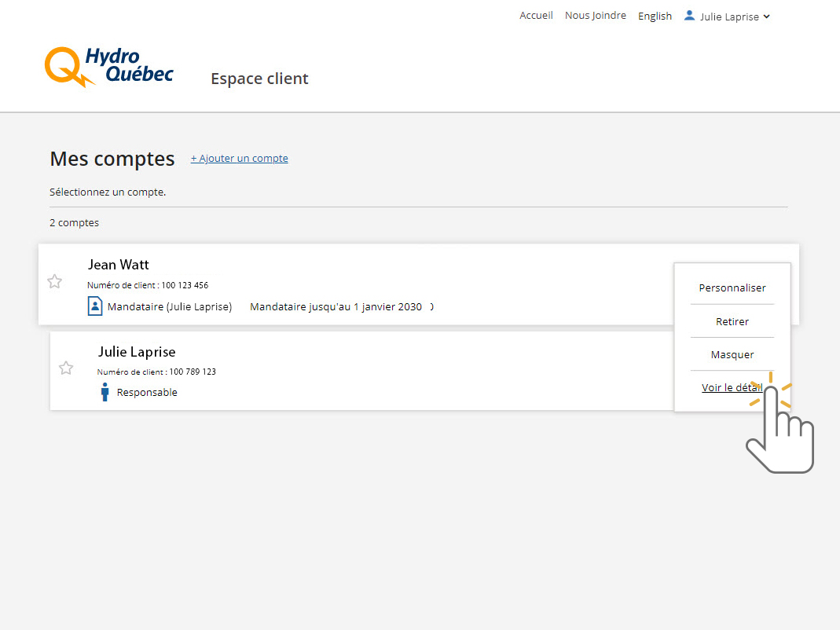Click the Hydro-Québec logo
Viewport: 840px width, 630px height.
click(108, 66)
